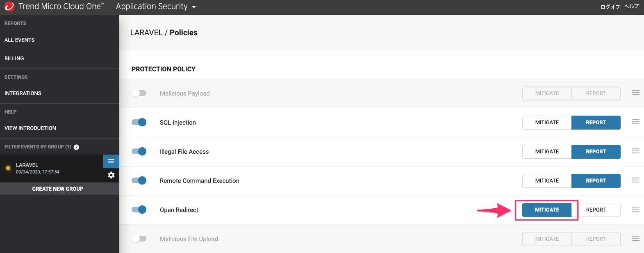The height and width of the screenshot is (253, 644).
Task: Enable the Malicious Payload protection toggle
Action: pyautogui.click(x=139, y=93)
